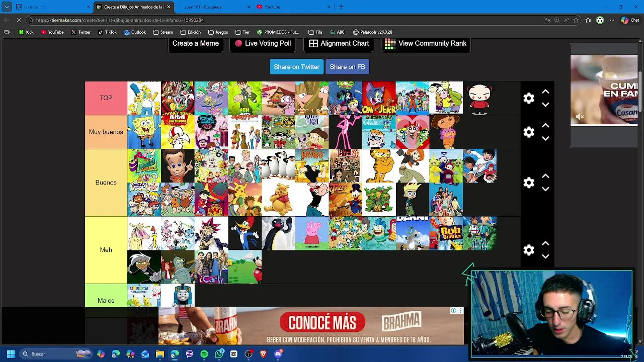Select The Simpsons thumbnail in TOP tier
This screenshot has width=644, height=362.
click(x=144, y=98)
